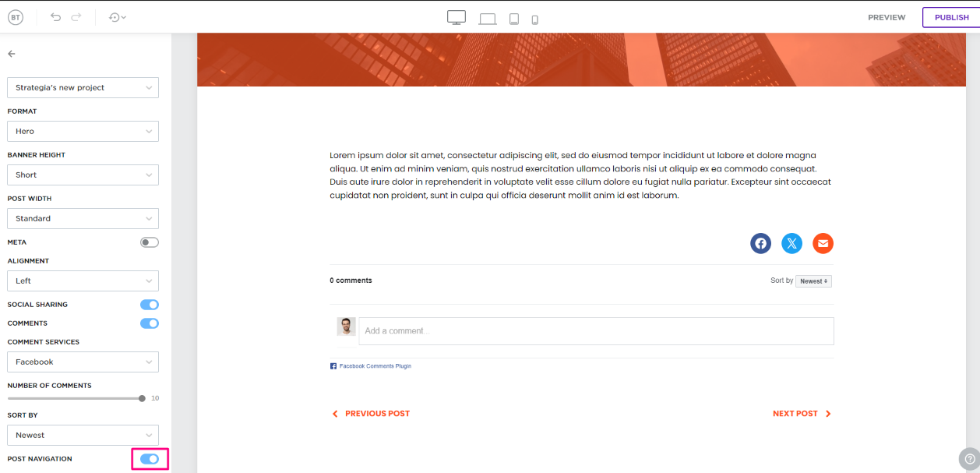Click the BT account avatar icon
Screen dimensions: 980x473
(15, 17)
